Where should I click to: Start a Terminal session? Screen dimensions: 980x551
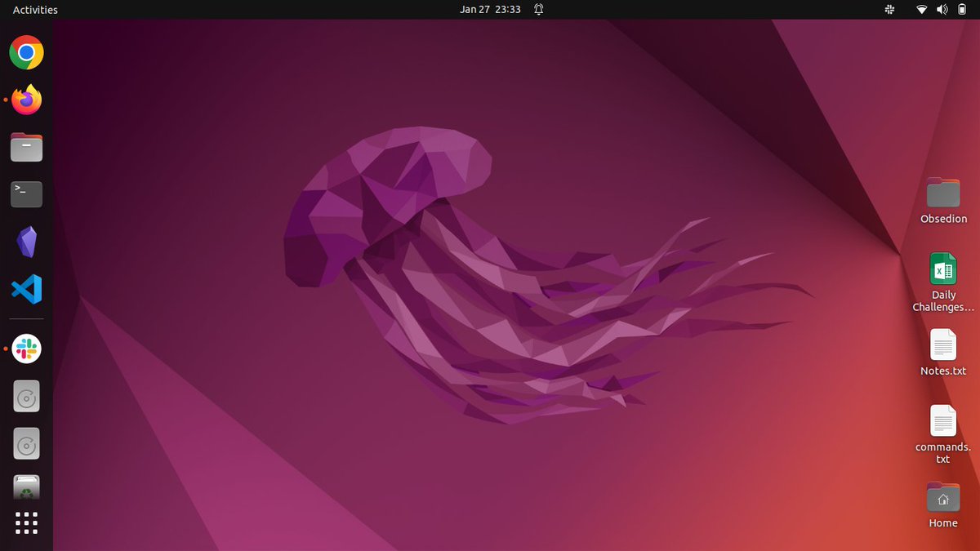26,194
